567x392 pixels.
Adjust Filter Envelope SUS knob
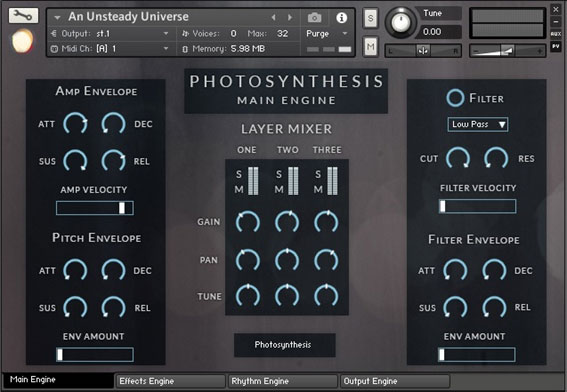[455, 308]
